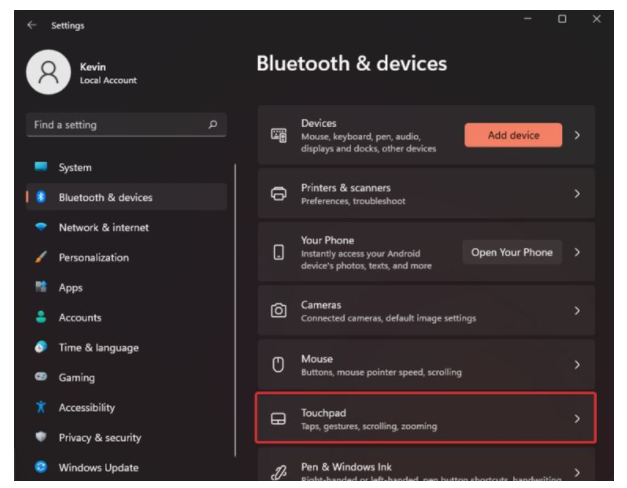Image resolution: width=627 pixels, height=488 pixels.
Task: Click the Open Your Phone button
Action: click(x=511, y=252)
